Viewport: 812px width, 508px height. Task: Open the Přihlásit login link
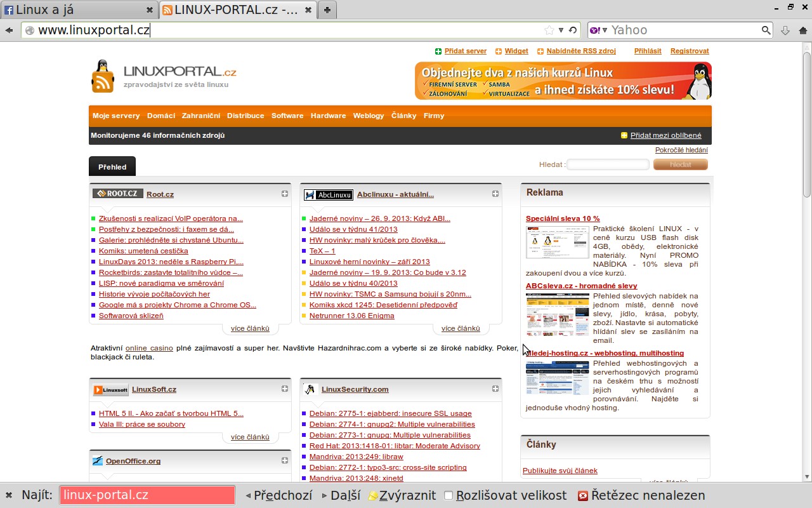tap(648, 51)
